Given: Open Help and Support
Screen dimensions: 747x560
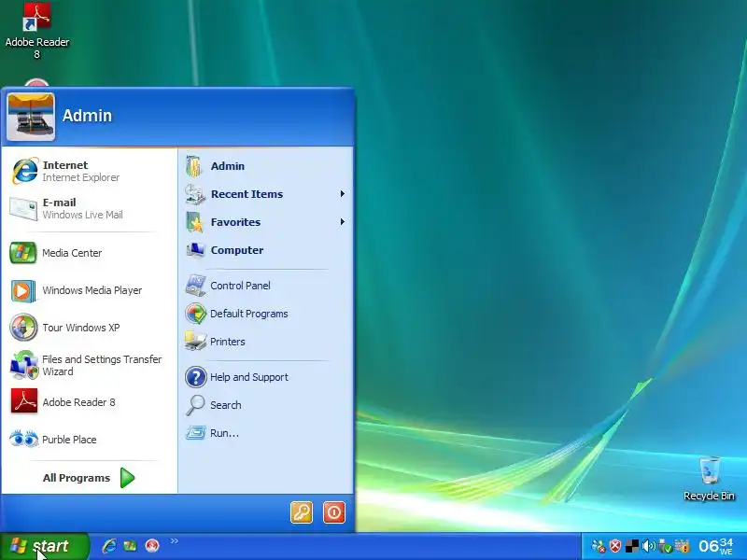Looking at the screenshot, I should coord(265,377).
